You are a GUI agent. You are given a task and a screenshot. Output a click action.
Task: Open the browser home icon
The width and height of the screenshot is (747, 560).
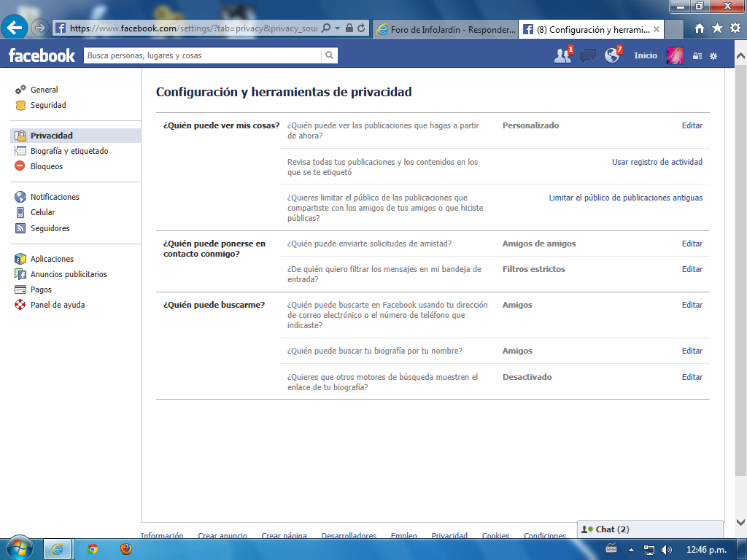700,28
